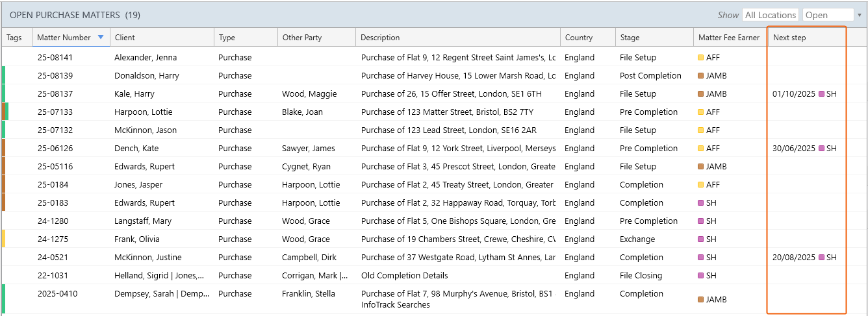Sort by the Stage column header

(630, 38)
